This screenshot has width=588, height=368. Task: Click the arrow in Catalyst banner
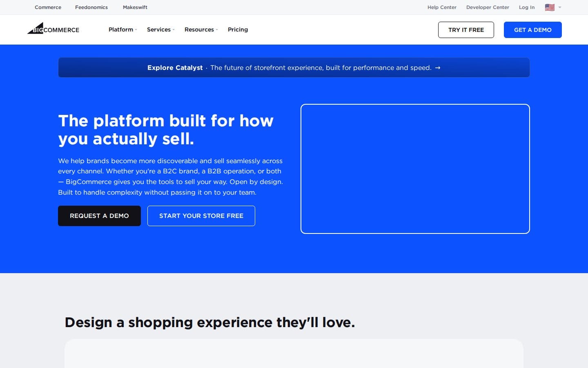click(x=438, y=68)
